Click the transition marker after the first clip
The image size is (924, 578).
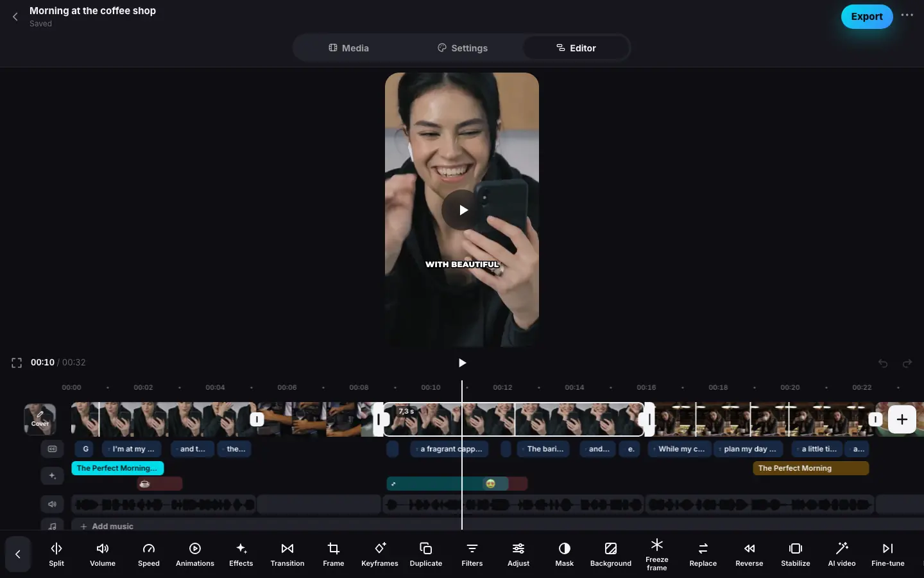coord(257,419)
